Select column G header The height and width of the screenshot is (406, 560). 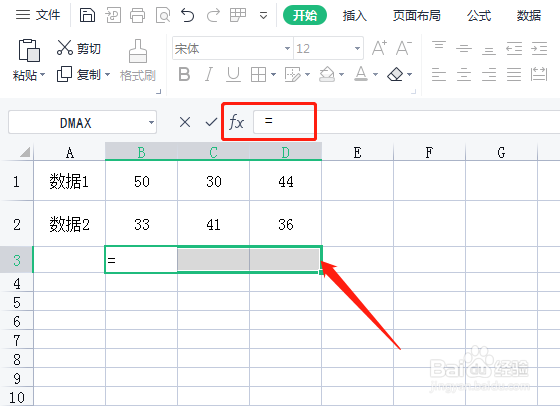click(x=501, y=152)
